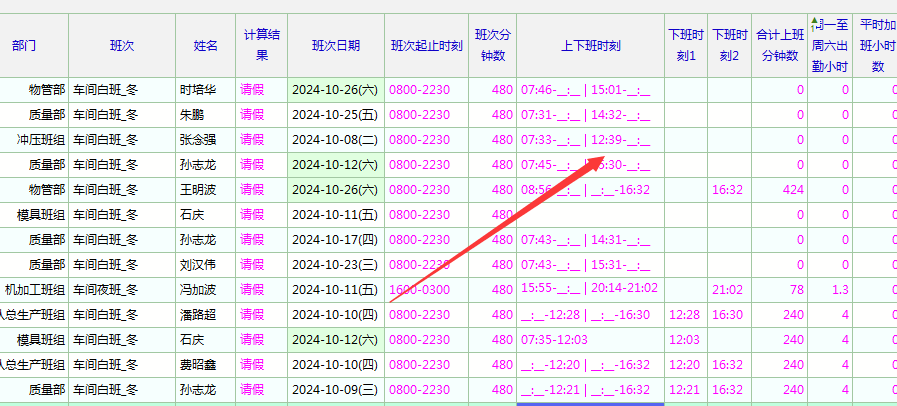The image size is (897, 406).
Task: Click the 班次 column header
Action: click(122, 46)
